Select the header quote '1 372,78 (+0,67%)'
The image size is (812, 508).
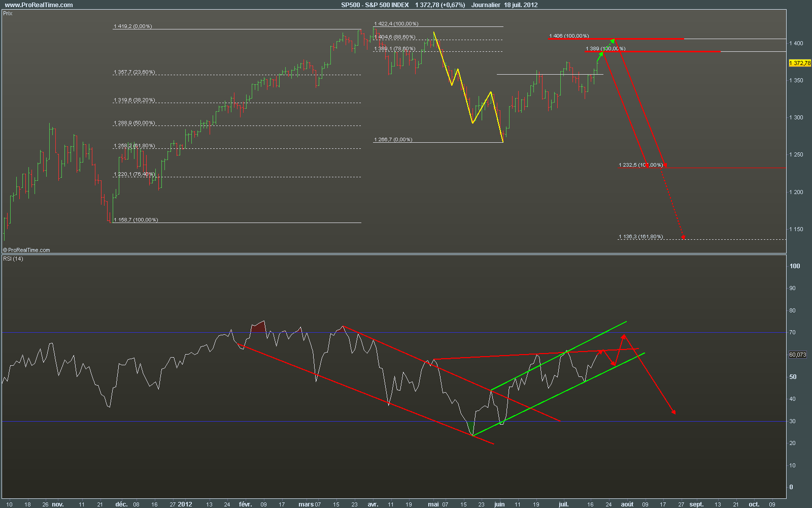click(x=440, y=5)
